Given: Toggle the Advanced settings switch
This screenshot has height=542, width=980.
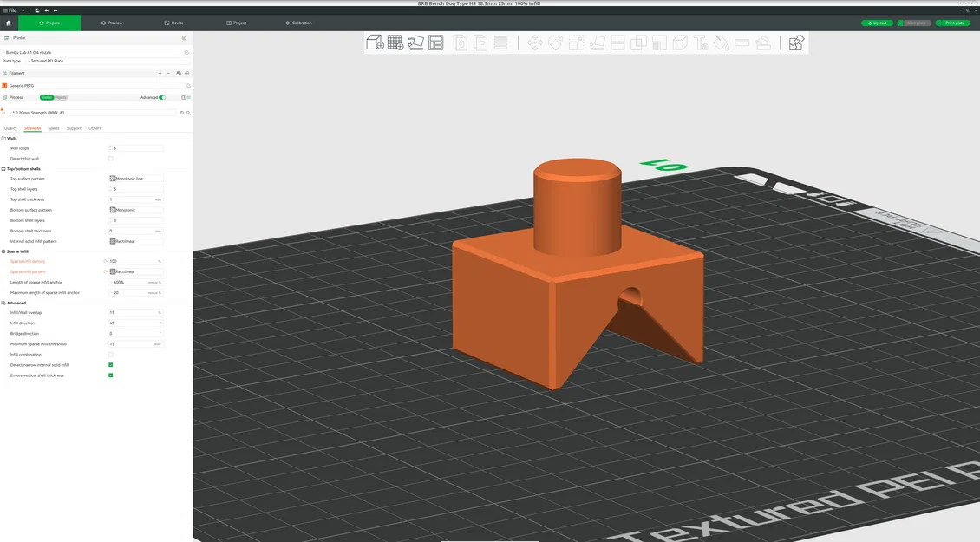Looking at the screenshot, I should [162, 97].
